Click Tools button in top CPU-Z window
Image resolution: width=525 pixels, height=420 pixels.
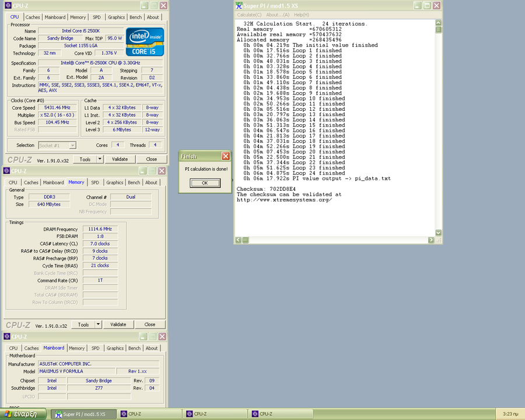pyautogui.click(x=85, y=159)
